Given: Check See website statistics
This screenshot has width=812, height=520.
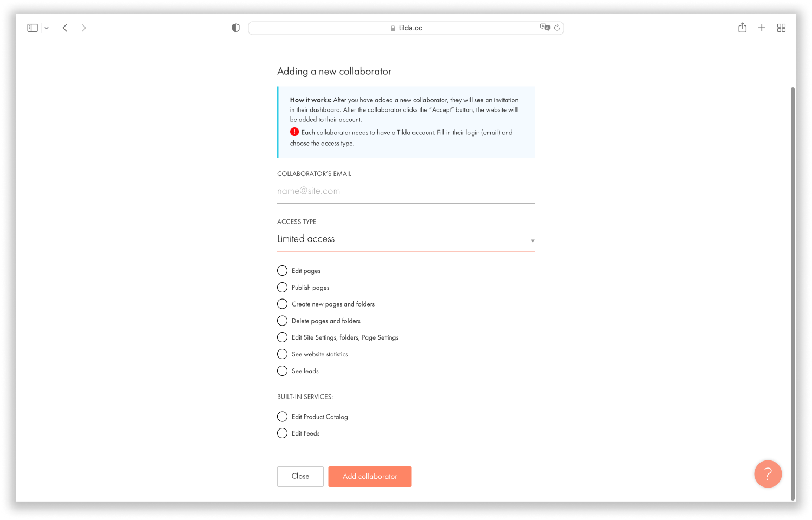Looking at the screenshot, I should pyautogui.click(x=282, y=354).
